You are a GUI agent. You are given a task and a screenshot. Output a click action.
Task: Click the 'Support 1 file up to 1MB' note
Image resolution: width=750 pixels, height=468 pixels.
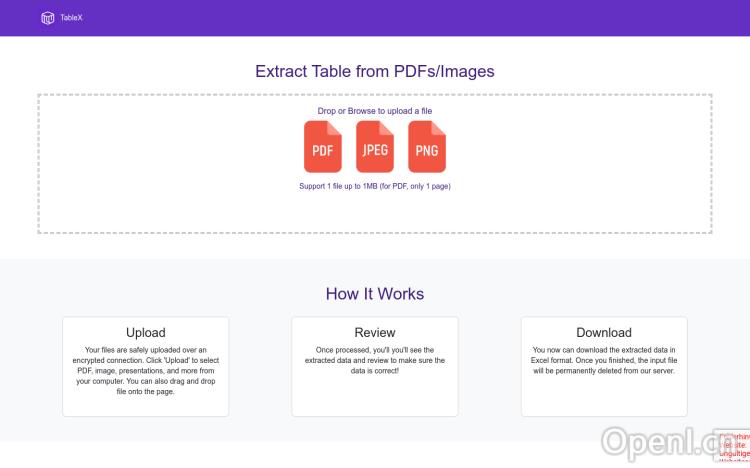point(375,186)
